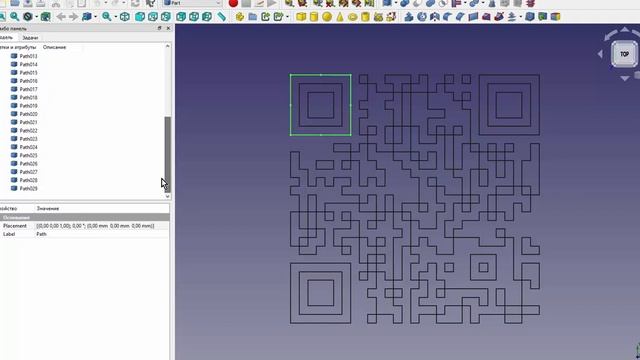The width and height of the screenshot is (640, 360).
Task: Click the TOP face of navigation cube
Action: point(624,54)
